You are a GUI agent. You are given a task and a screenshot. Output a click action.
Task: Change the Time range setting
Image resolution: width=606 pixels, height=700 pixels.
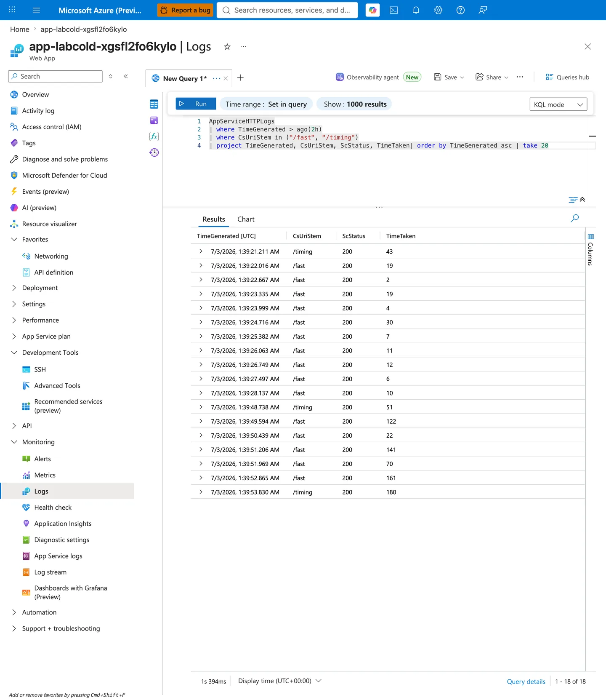click(x=266, y=104)
